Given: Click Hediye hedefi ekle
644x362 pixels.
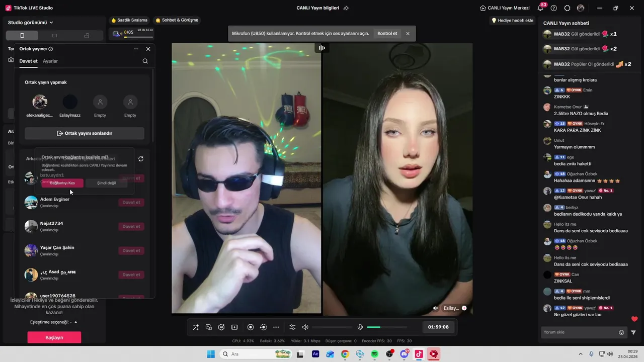Looking at the screenshot, I should click(512, 21).
